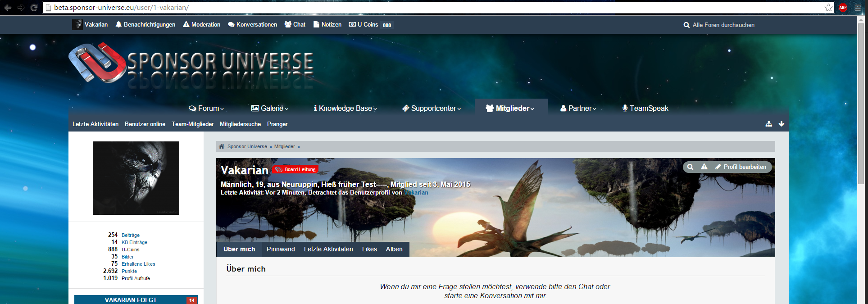
Task: Open the Benachrichtigungen bell notifications
Action: click(x=145, y=25)
